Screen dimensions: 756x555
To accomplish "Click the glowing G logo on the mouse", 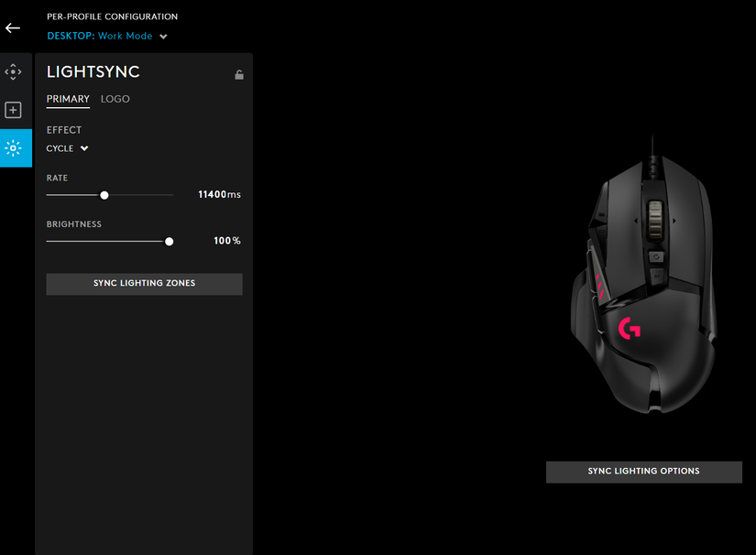I will pos(630,328).
